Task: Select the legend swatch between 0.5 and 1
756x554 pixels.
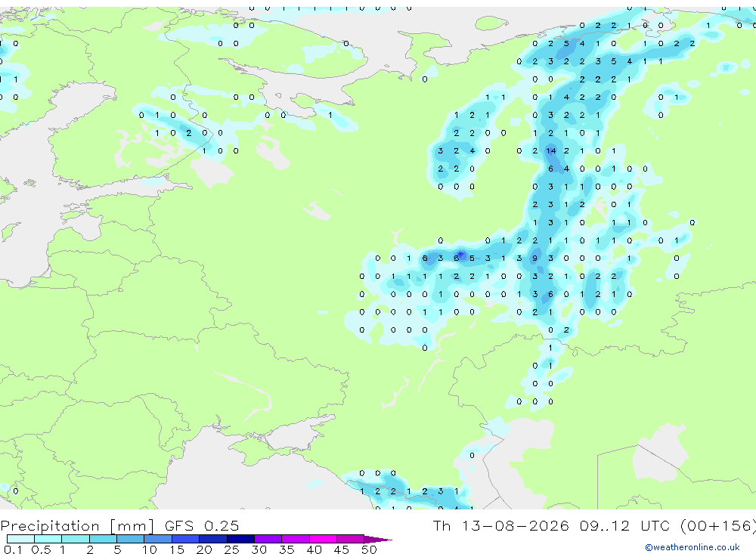Action: click(x=48, y=539)
